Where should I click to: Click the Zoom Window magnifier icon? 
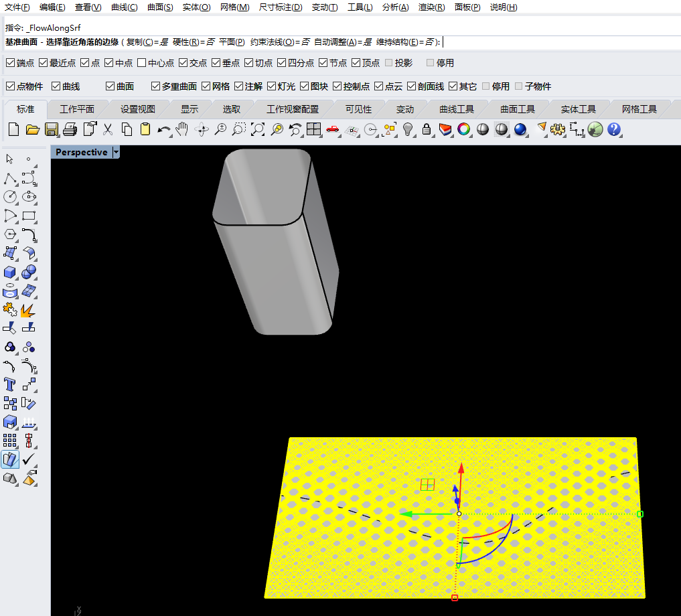[x=239, y=129]
